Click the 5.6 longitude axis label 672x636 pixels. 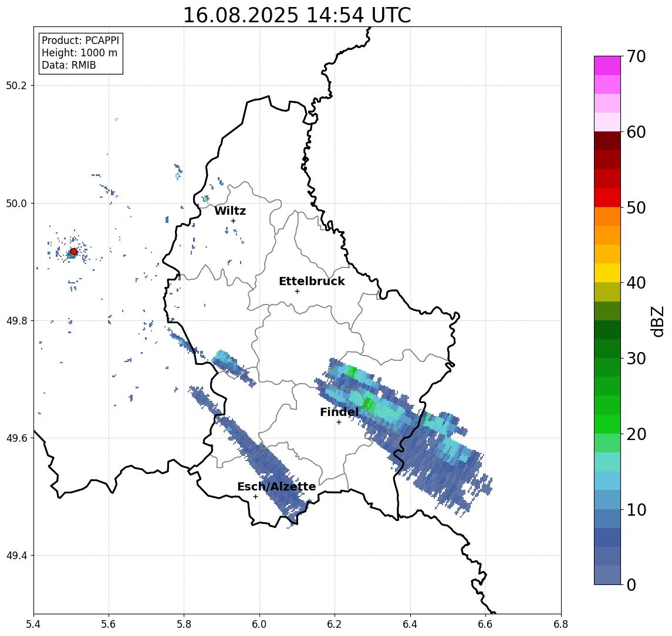109,624
